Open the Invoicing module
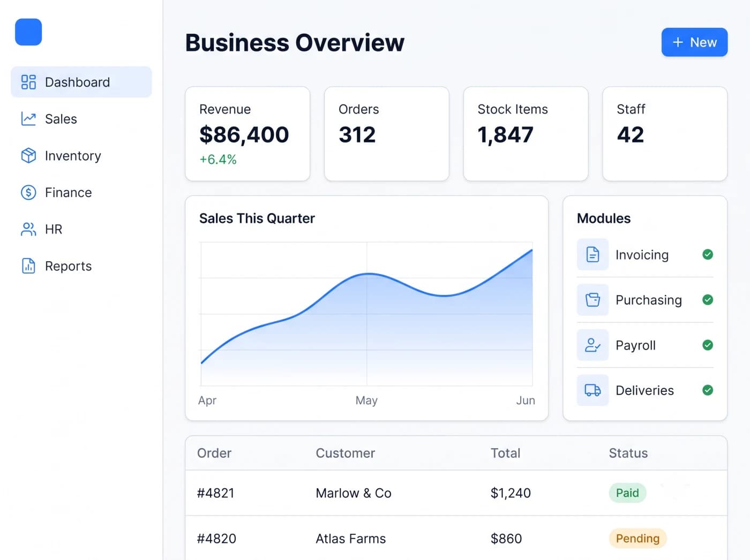Screen dimensions: 750x560 [645, 254]
